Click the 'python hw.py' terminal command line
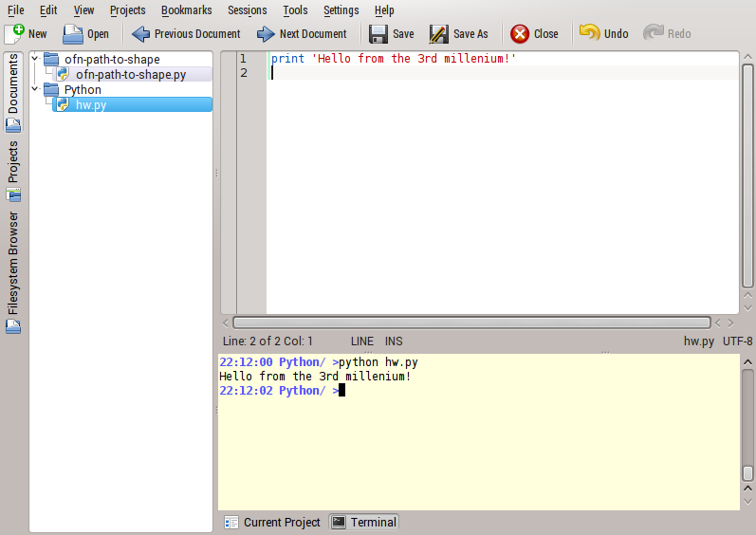Screen dimensions: 756x535 [378, 362]
